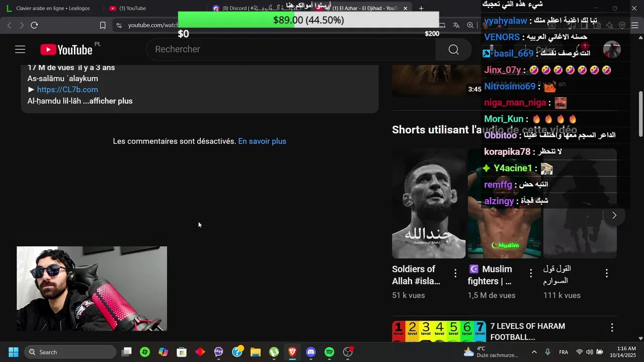Open uTorrent from the taskbar
Screen dimensions: 644x362
[x=274, y=352]
